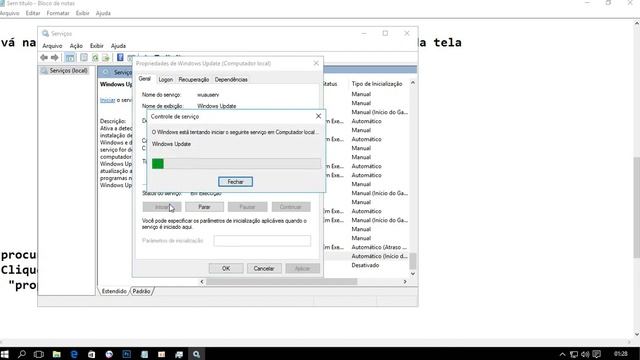Switch to the Logon tab

(166, 80)
